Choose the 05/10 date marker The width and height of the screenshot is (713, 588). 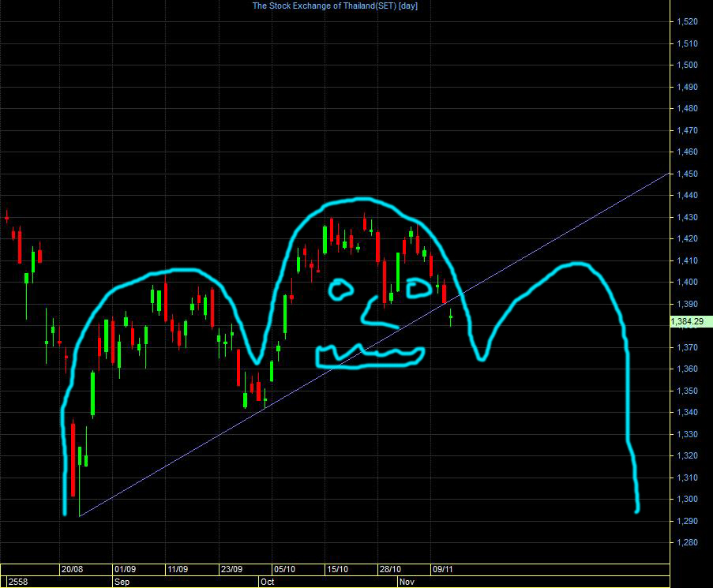coord(285,569)
